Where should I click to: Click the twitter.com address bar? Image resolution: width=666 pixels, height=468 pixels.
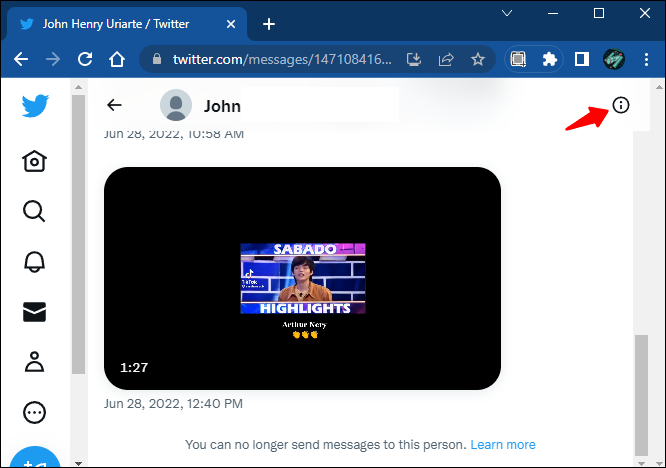(x=282, y=59)
